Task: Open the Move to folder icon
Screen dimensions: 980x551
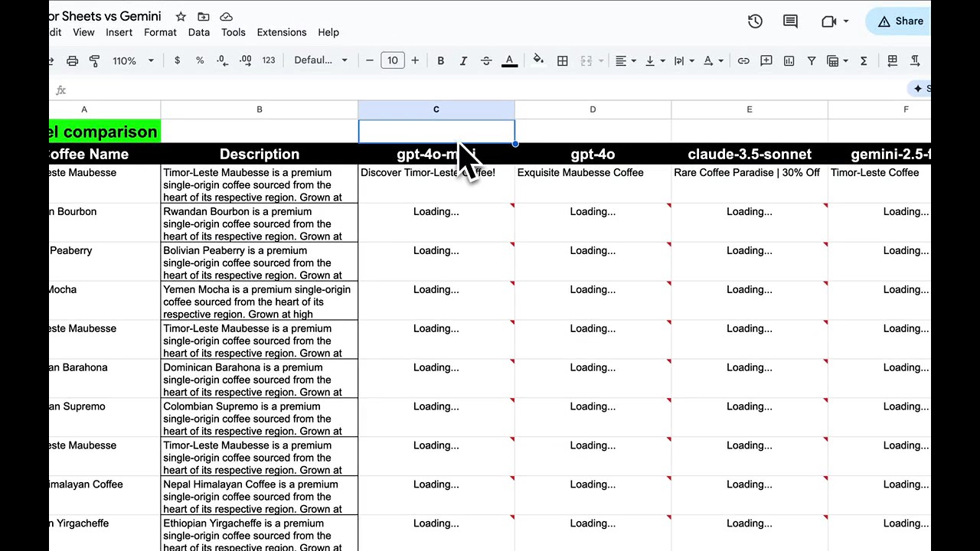Action: 203,16
